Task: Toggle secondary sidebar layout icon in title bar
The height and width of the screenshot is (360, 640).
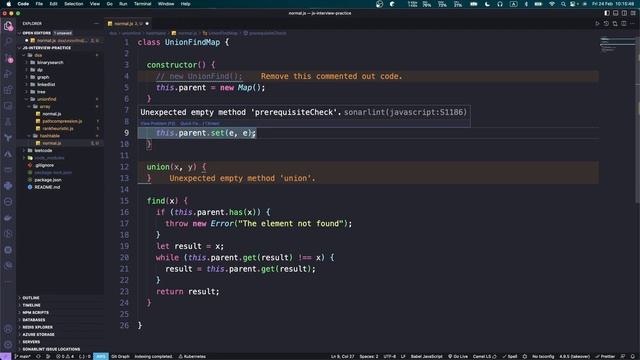Action: (624, 13)
